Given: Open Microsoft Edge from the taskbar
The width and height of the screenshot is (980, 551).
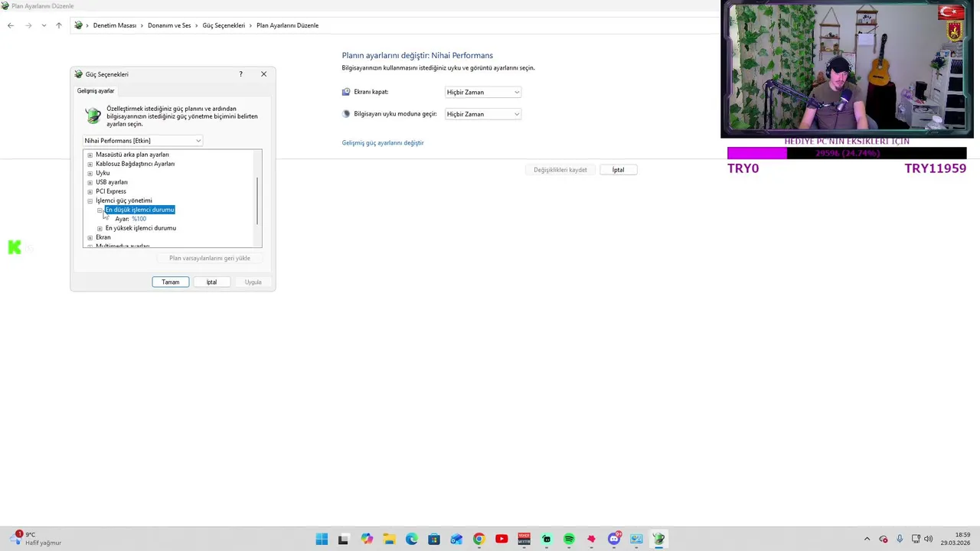Looking at the screenshot, I should click(411, 539).
